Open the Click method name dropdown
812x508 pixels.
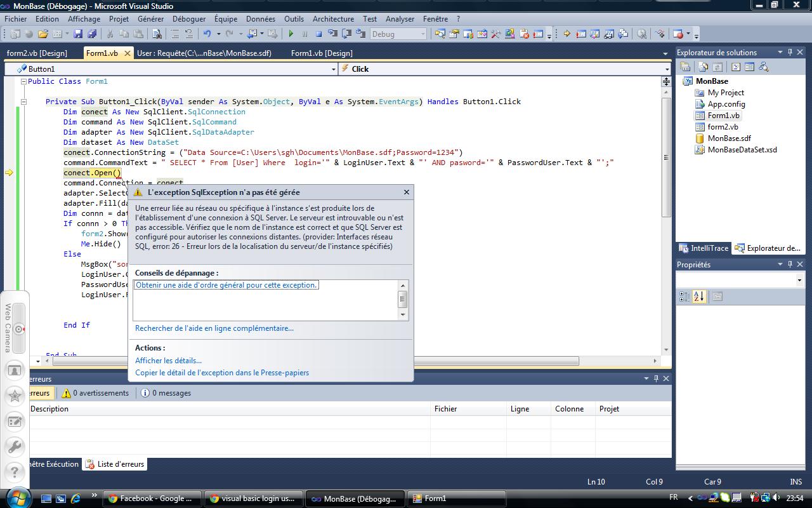pyautogui.click(x=667, y=69)
